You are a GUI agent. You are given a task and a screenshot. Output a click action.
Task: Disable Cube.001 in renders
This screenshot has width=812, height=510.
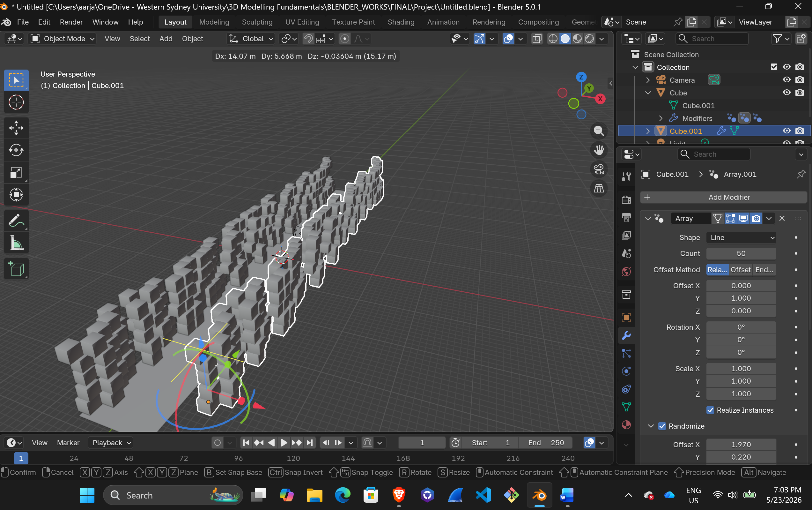[x=800, y=131]
